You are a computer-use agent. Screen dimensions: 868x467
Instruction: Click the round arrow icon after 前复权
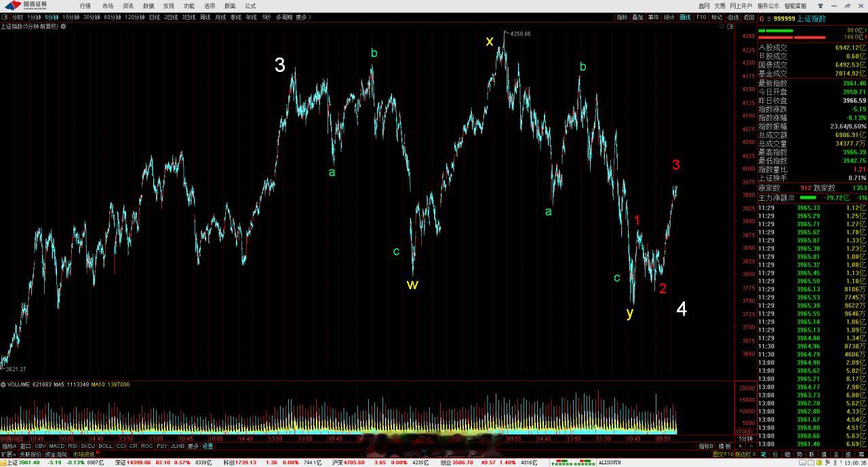[63, 26]
